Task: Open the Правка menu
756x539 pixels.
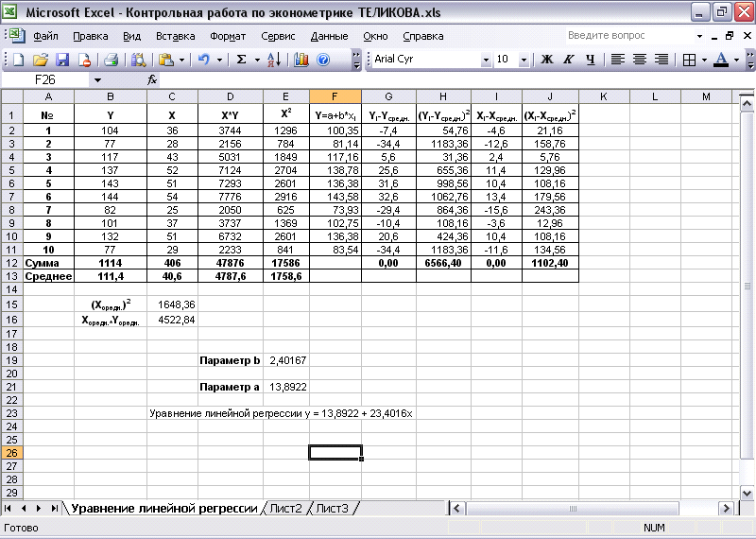Action: tap(91, 36)
